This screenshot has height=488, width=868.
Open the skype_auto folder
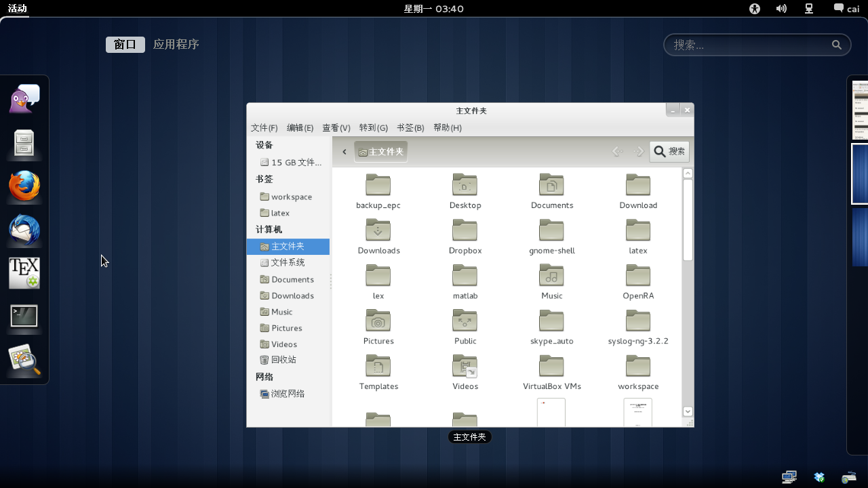point(552,328)
